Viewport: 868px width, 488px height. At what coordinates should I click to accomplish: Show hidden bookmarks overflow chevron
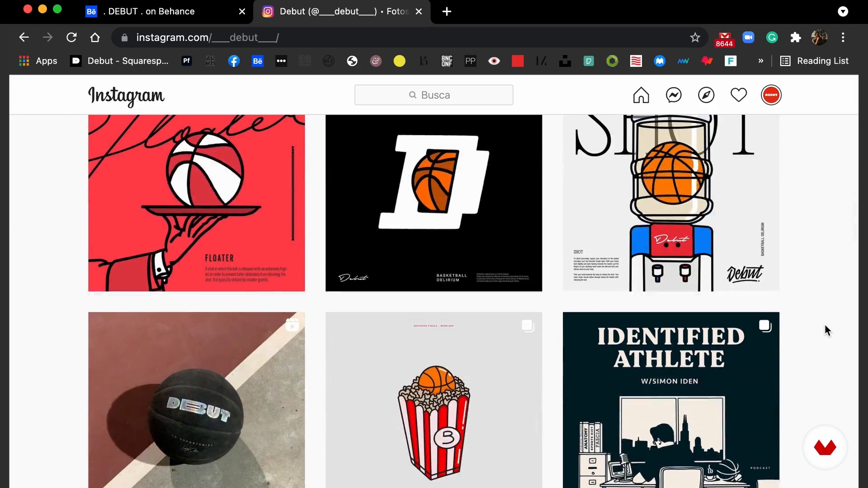761,61
